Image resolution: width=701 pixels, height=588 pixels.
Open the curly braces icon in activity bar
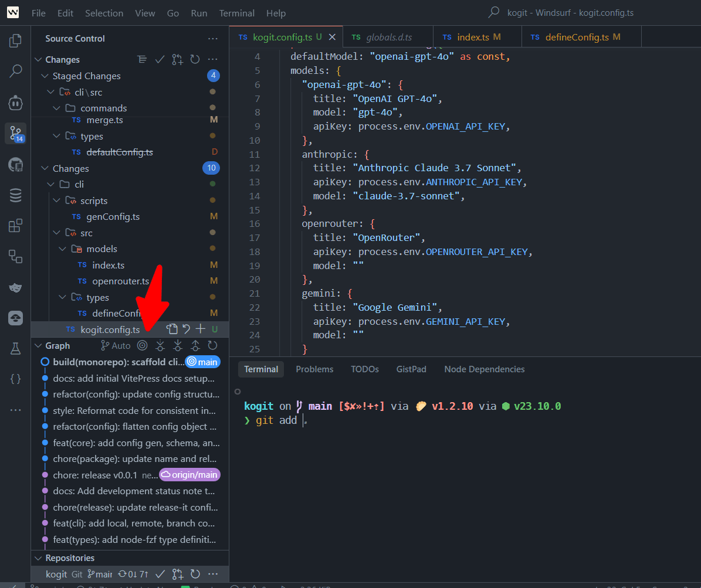click(x=15, y=379)
